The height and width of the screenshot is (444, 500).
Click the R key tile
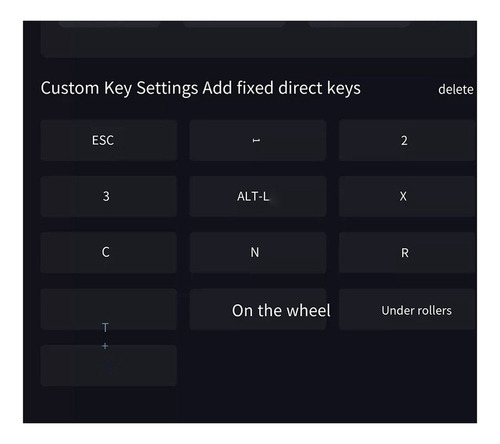[x=407, y=253]
